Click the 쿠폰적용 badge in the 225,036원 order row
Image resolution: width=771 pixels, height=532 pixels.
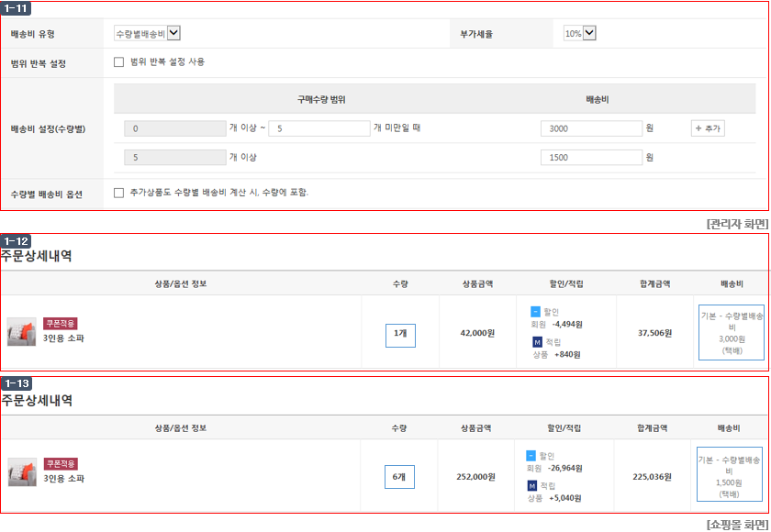tap(61, 464)
